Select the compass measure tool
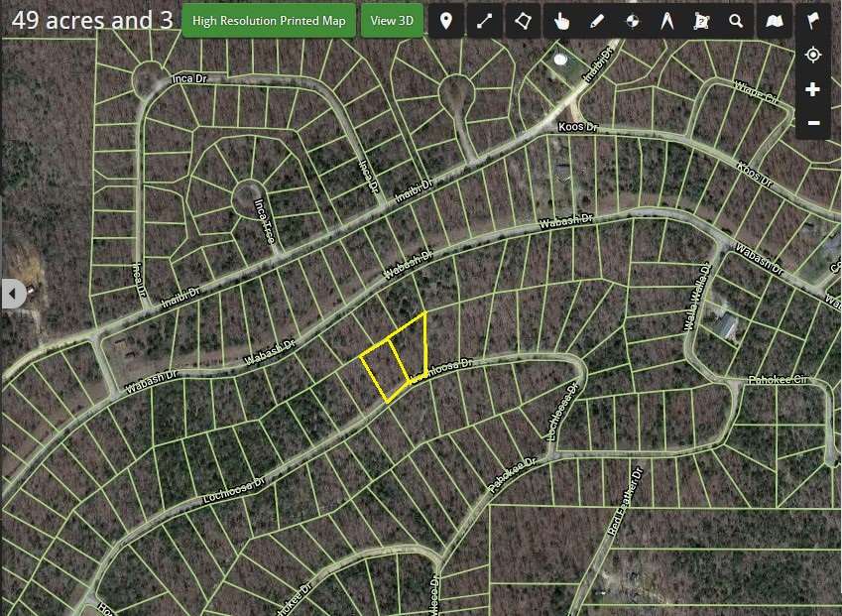Screen dimensions: 842x616 (666, 21)
